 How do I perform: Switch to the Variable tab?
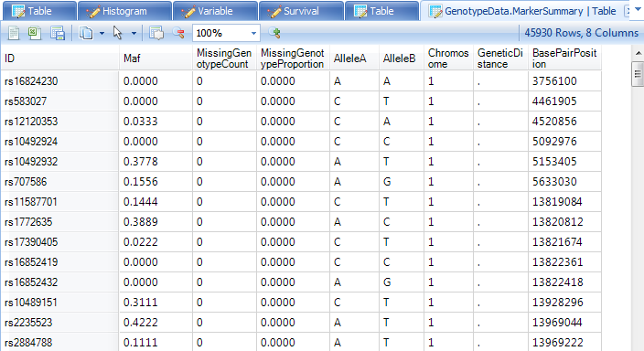(x=215, y=11)
